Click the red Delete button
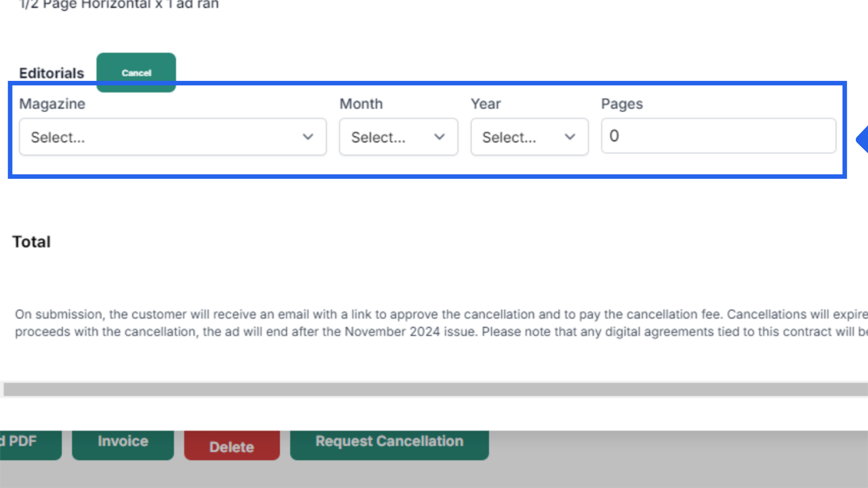This screenshot has height=488, width=868. pos(232,446)
